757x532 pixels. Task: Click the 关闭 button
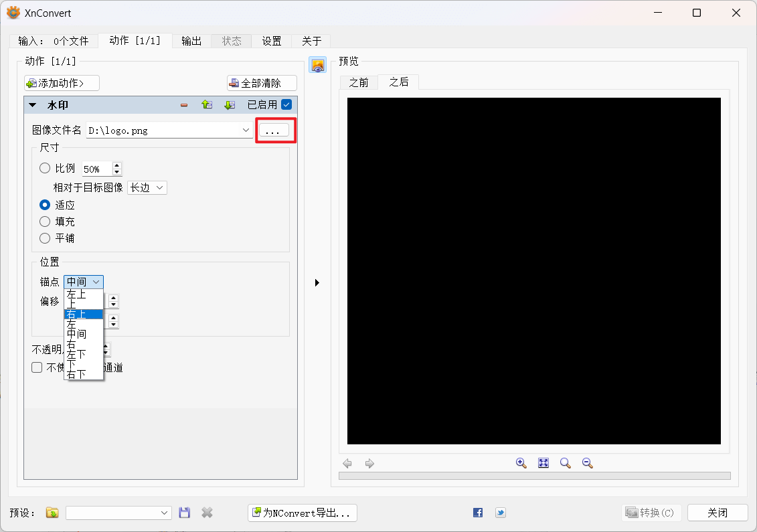coord(718,513)
